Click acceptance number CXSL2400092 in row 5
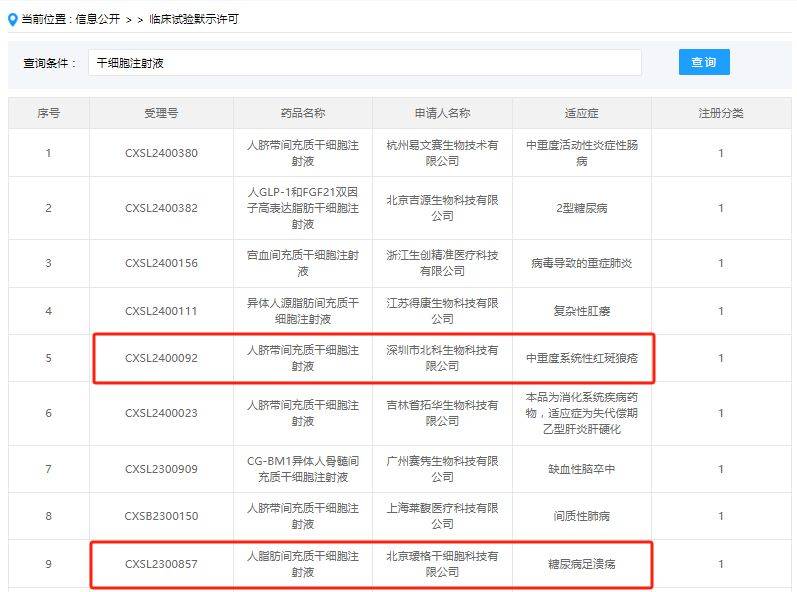 pyautogui.click(x=161, y=358)
